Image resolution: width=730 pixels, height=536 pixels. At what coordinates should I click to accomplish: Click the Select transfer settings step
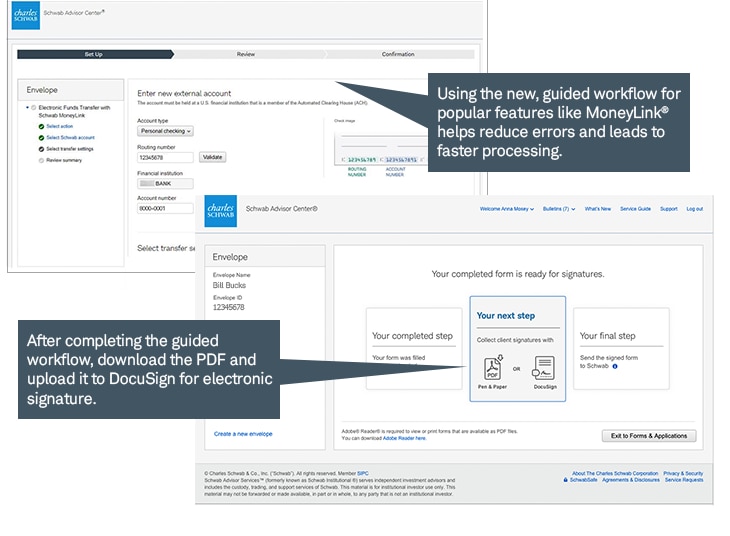point(70,149)
